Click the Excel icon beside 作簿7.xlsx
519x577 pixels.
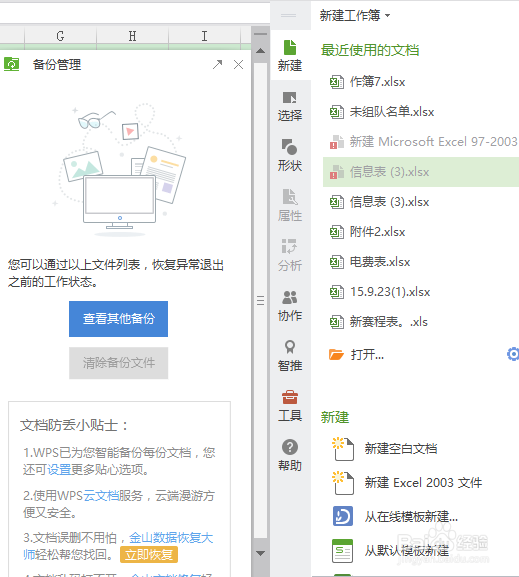[336, 82]
